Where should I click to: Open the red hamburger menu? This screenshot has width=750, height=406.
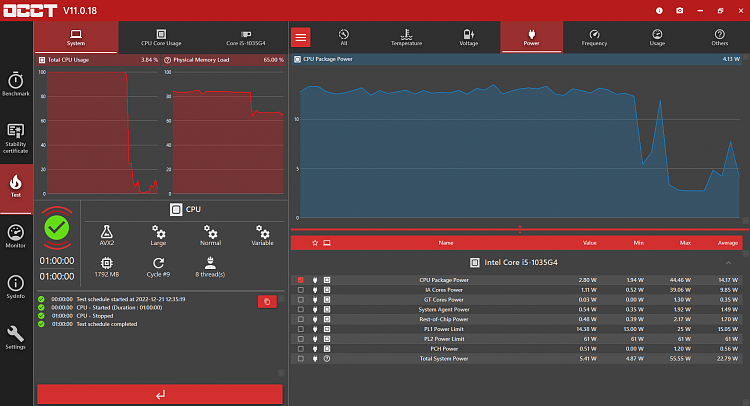click(x=300, y=37)
